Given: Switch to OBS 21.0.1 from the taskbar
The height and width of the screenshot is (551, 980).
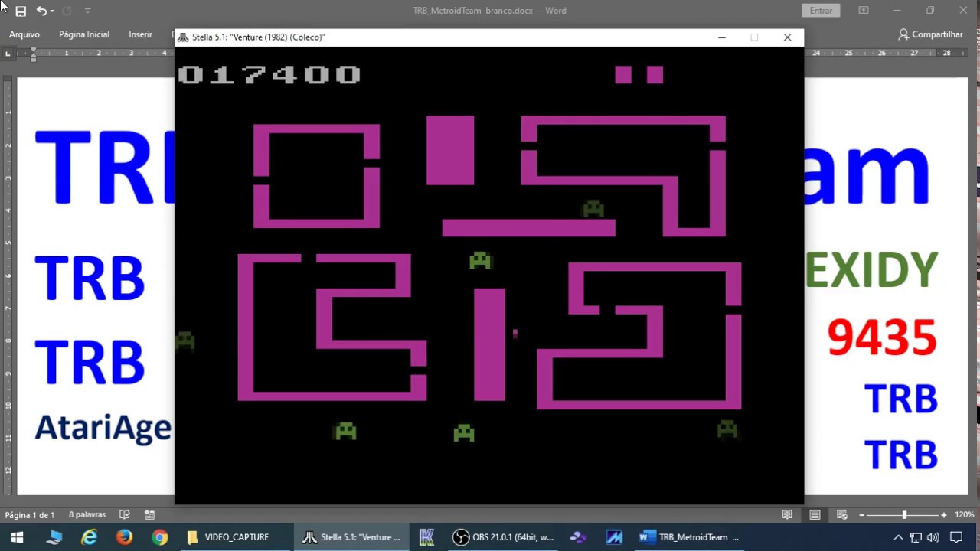Looking at the screenshot, I should tap(503, 537).
